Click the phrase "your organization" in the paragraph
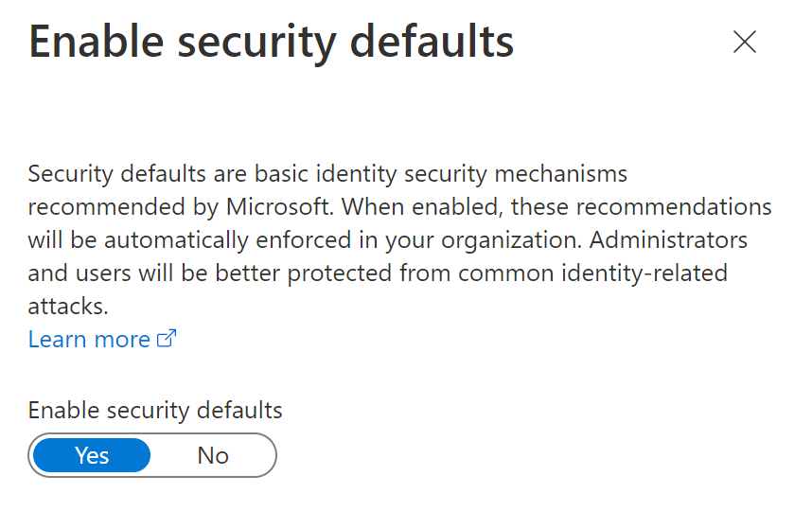 (x=464, y=239)
